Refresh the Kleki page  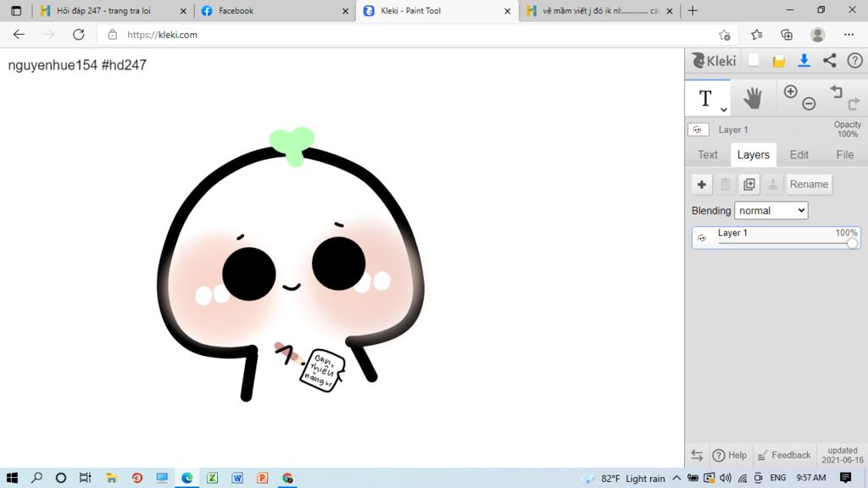click(x=79, y=34)
